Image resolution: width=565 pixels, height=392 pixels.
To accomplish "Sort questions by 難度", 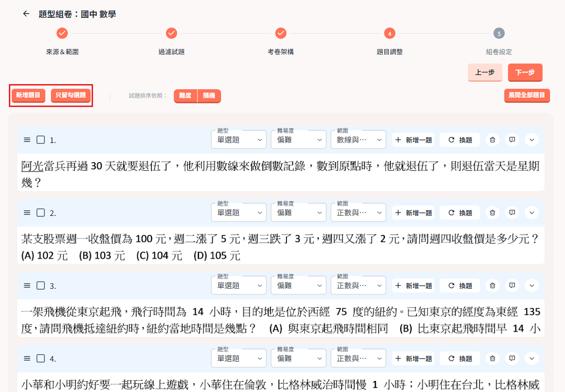I will [186, 96].
